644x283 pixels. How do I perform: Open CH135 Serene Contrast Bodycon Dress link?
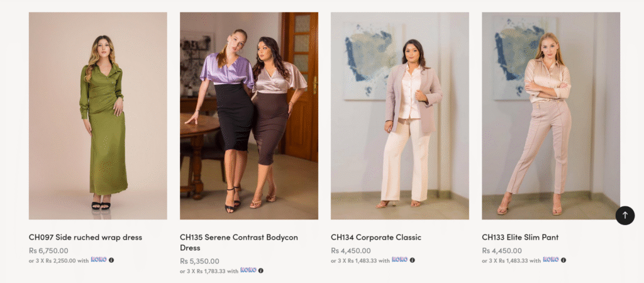pyautogui.click(x=239, y=242)
